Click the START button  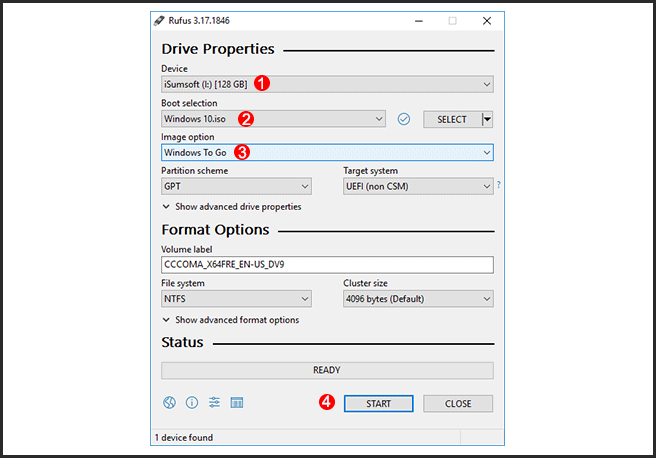pyautogui.click(x=379, y=404)
